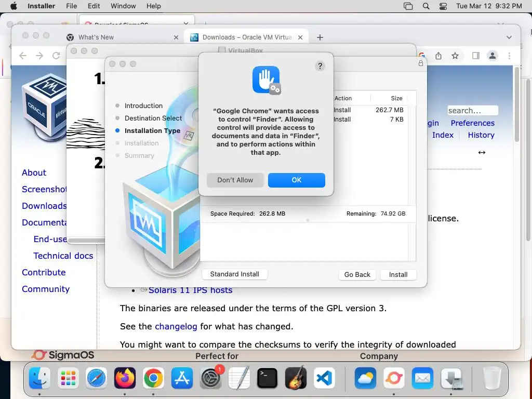The width and height of the screenshot is (532, 399).
Task: Open a new Chrome tab
Action: (320, 37)
